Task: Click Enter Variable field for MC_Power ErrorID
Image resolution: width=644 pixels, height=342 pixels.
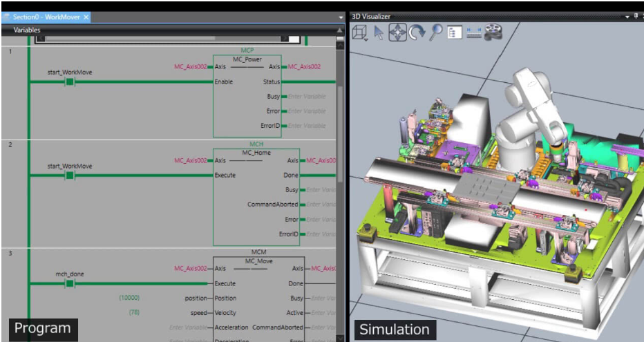Action: tap(307, 126)
